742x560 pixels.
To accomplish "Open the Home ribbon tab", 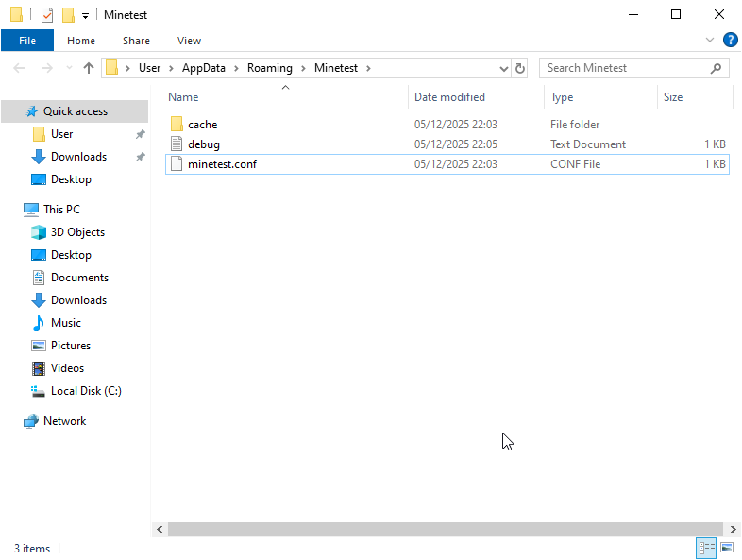I will coord(81,41).
